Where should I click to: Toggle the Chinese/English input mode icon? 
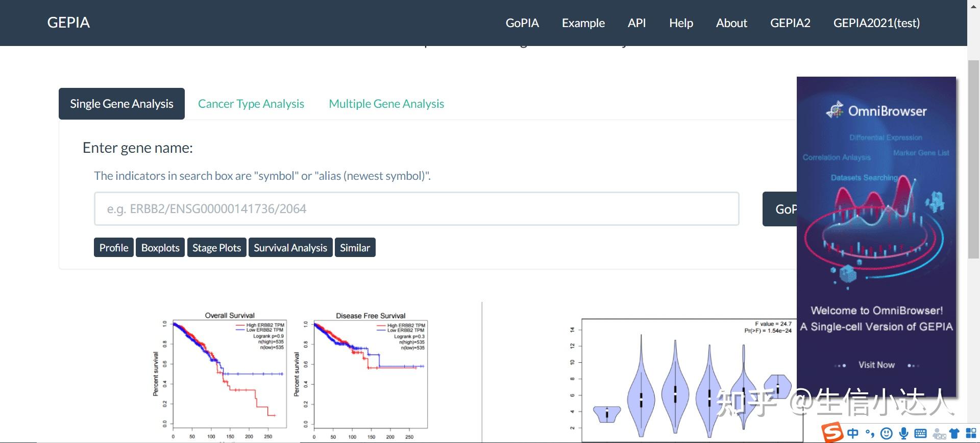(853, 433)
